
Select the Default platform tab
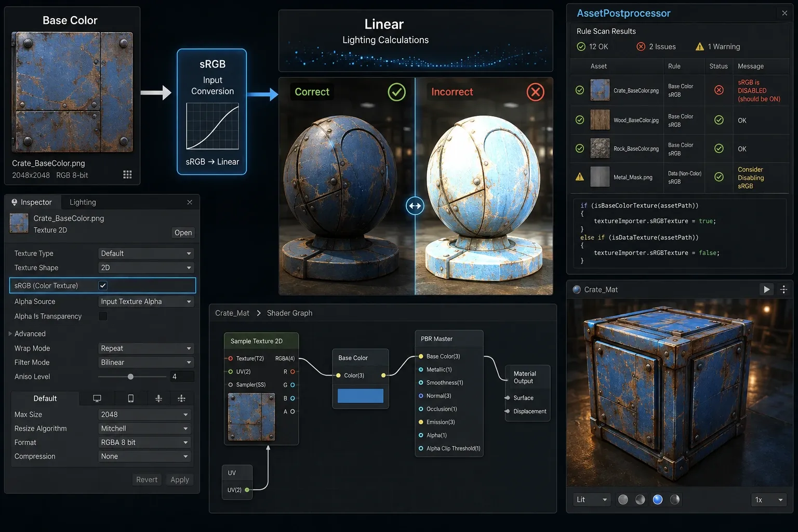point(45,398)
